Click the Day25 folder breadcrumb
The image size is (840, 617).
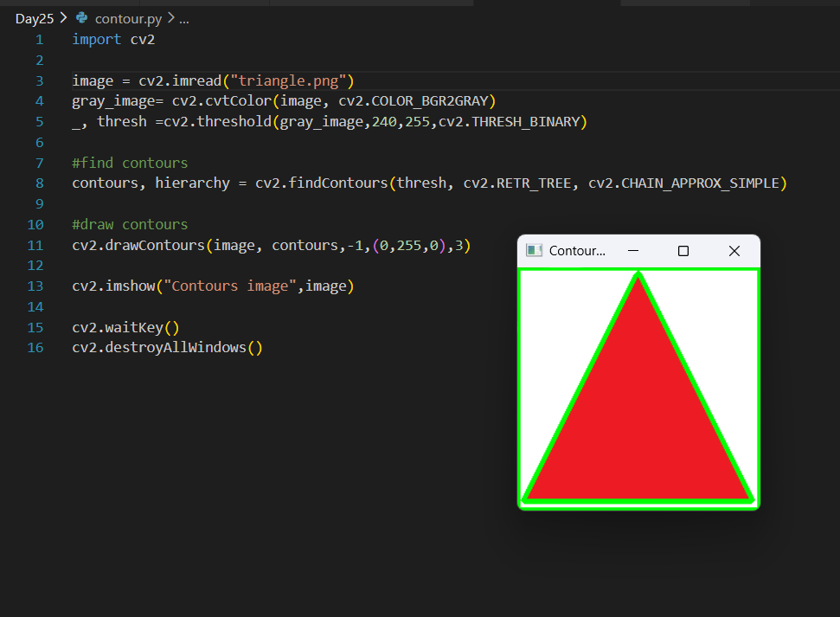pyautogui.click(x=35, y=19)
